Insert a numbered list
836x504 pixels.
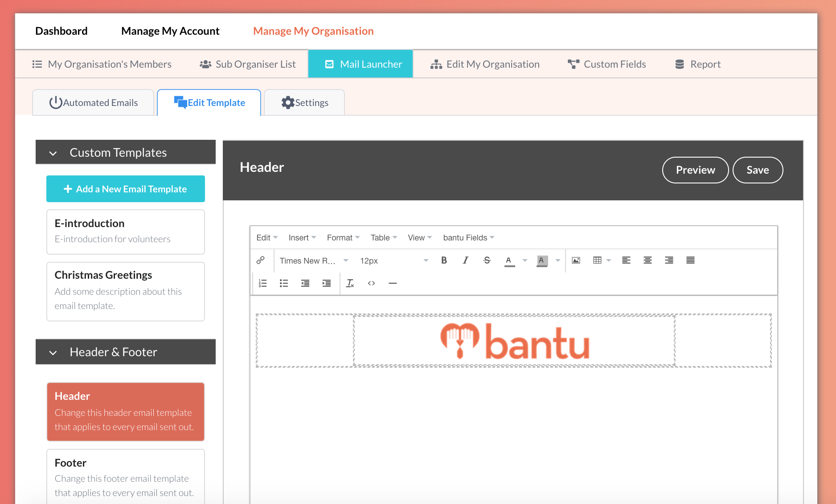[x=262, y=283]
